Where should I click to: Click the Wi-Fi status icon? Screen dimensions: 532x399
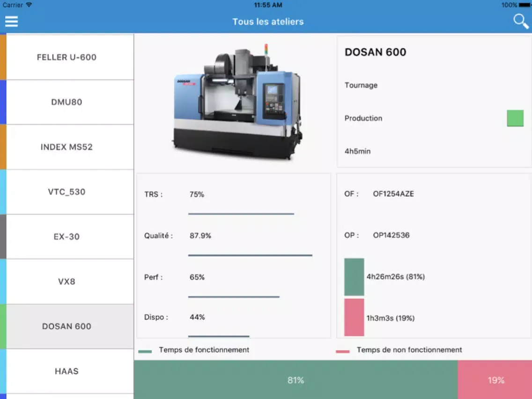point(29,5)
